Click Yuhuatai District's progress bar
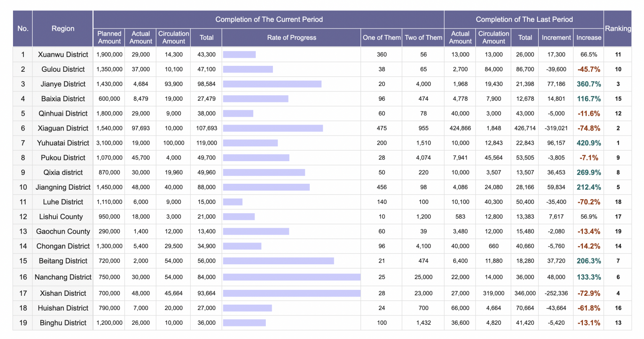The width and height of the screenshot is (644, 339). tap(251, 143)
